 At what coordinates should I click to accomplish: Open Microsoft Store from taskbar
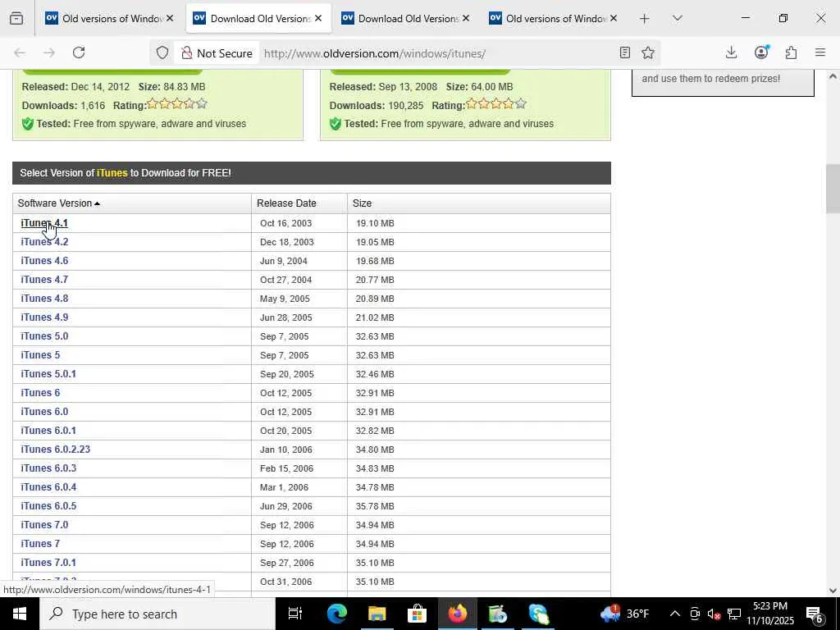(417, 614)
